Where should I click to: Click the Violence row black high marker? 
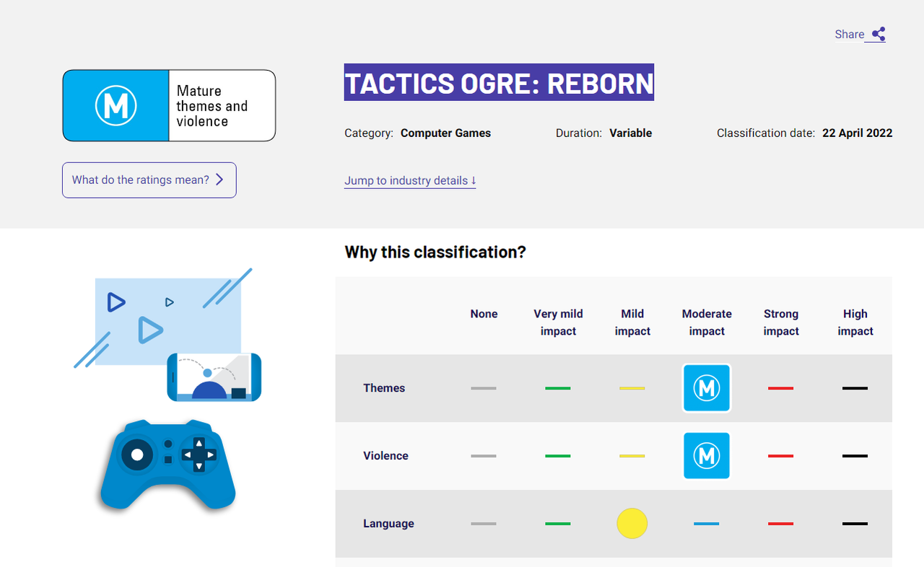point(855,456)
